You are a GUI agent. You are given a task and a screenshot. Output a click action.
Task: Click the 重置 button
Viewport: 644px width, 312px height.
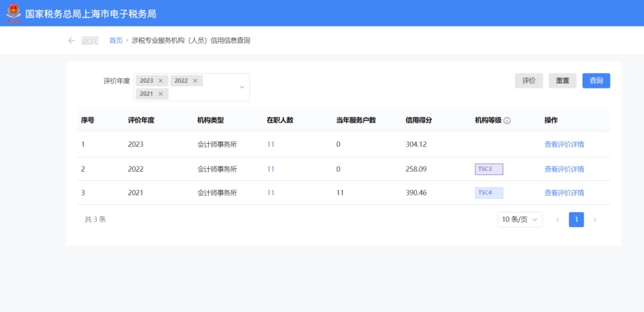point(562,81)
